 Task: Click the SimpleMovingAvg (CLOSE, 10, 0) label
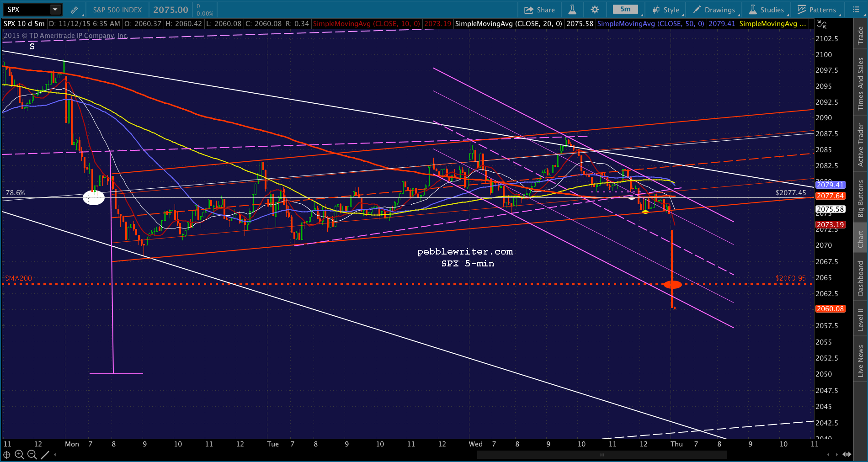point(366,24)
